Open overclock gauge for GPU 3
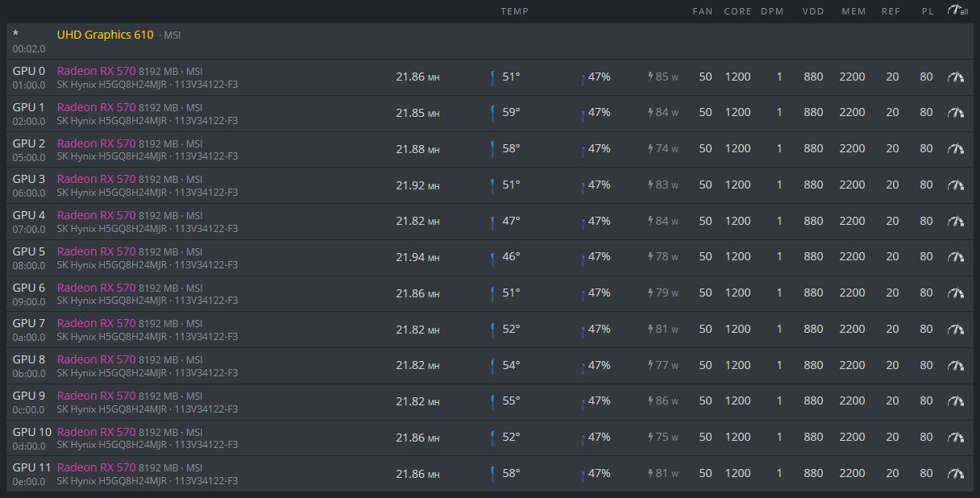The image size is (980, 498). [x=956, y=185]
